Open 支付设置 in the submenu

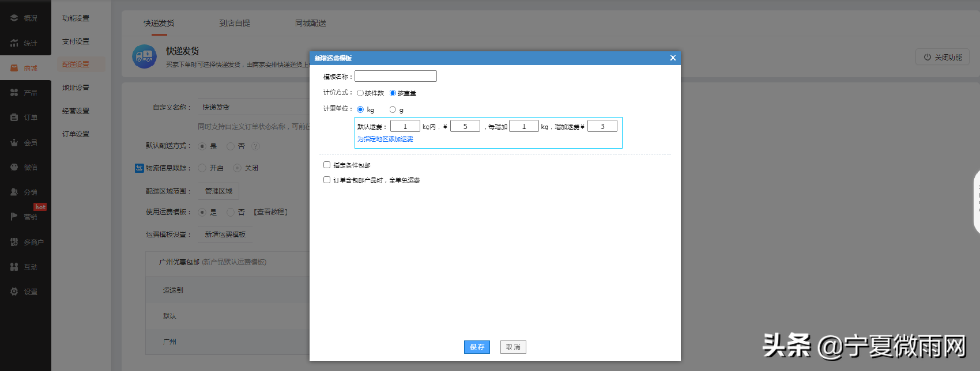click(76, 41)
